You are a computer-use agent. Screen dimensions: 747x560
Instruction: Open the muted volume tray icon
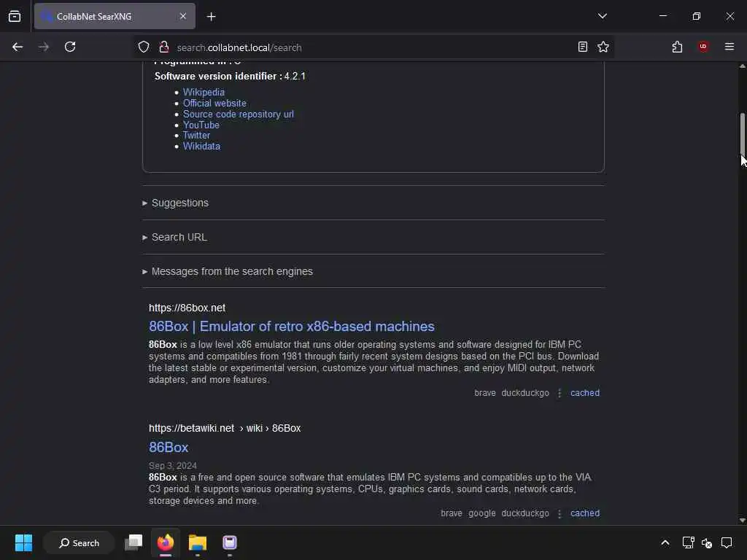707,542
